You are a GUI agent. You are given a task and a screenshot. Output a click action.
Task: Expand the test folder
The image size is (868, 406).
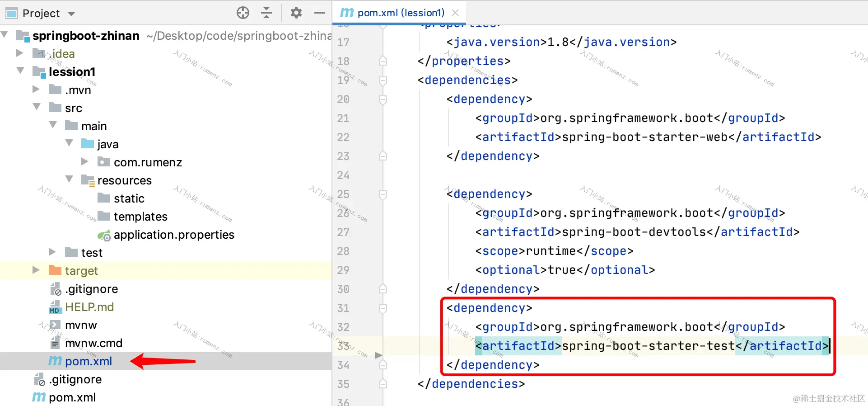(x=52, y=252)
